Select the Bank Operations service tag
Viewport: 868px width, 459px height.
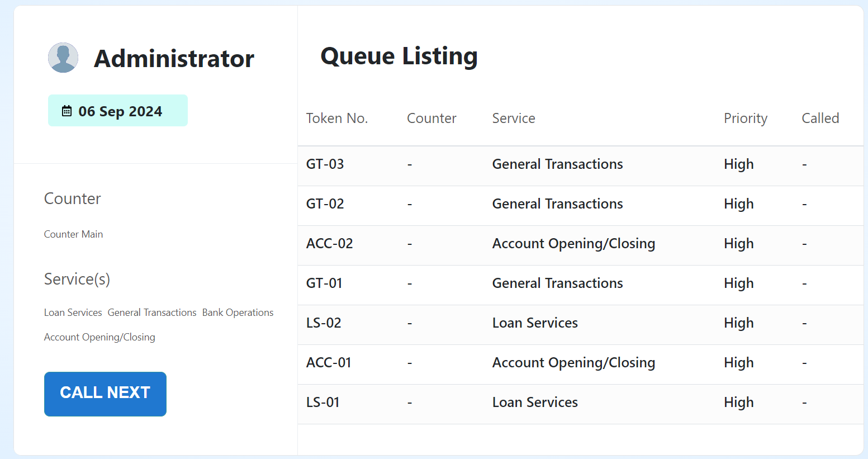(238, 313)
